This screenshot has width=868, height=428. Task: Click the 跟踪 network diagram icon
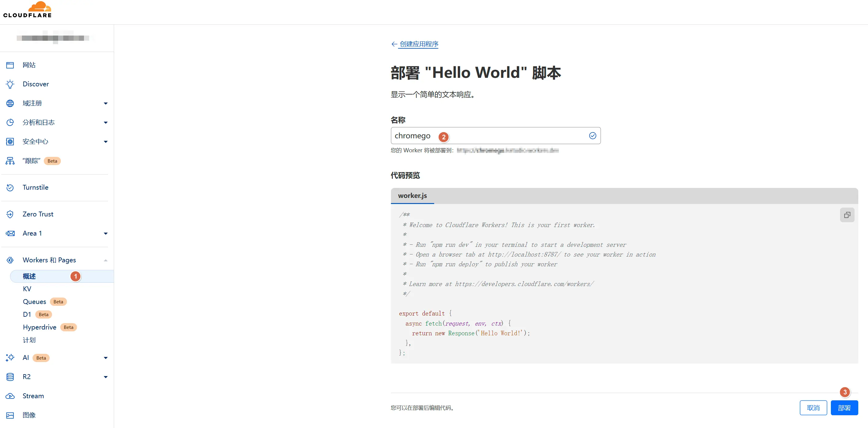10,161
